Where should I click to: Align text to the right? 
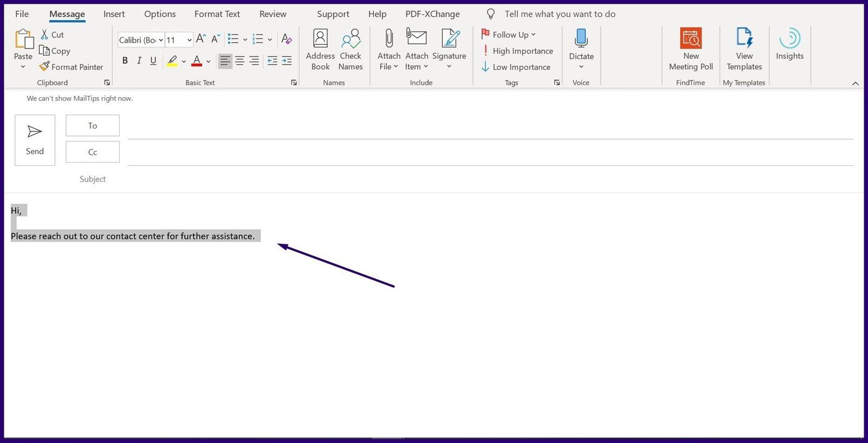point(254,60)
